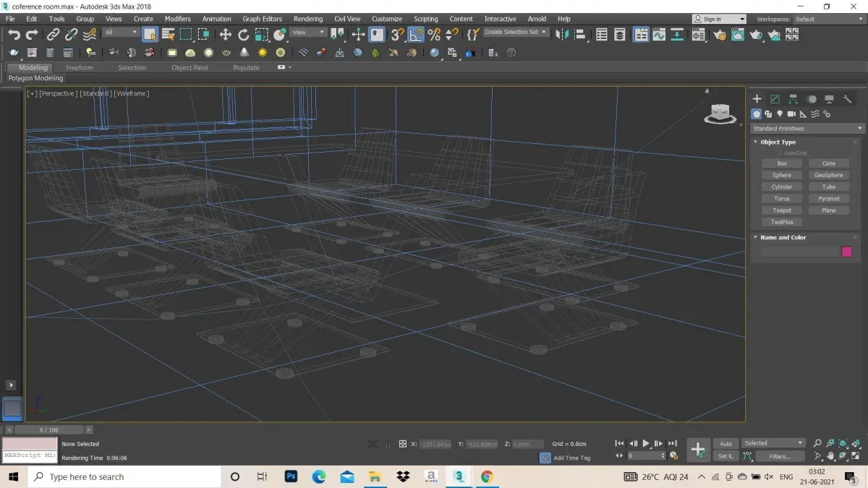This screenshot has height=488, width=868.
Task: Select the Select and Rotate tool
Action: pyautogui.click(x=244, y=34)
